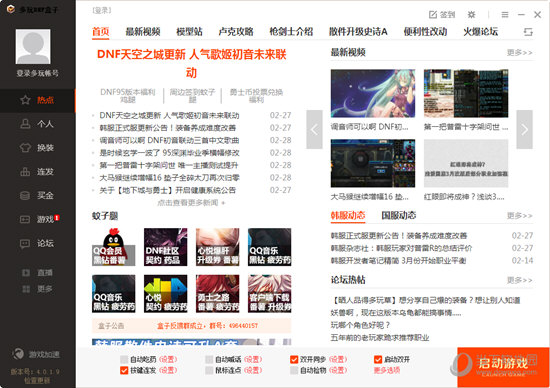Open the 客户端下载 promotion tile
550x388 pixels.
(x=269, y=294)
